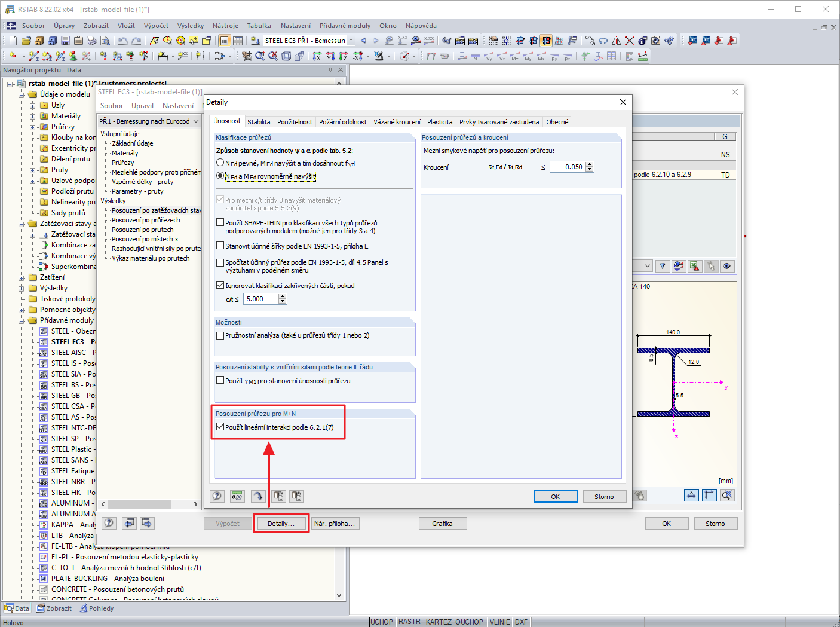
Task: Click the 'Grafika' button
Action: click(442, 524)
